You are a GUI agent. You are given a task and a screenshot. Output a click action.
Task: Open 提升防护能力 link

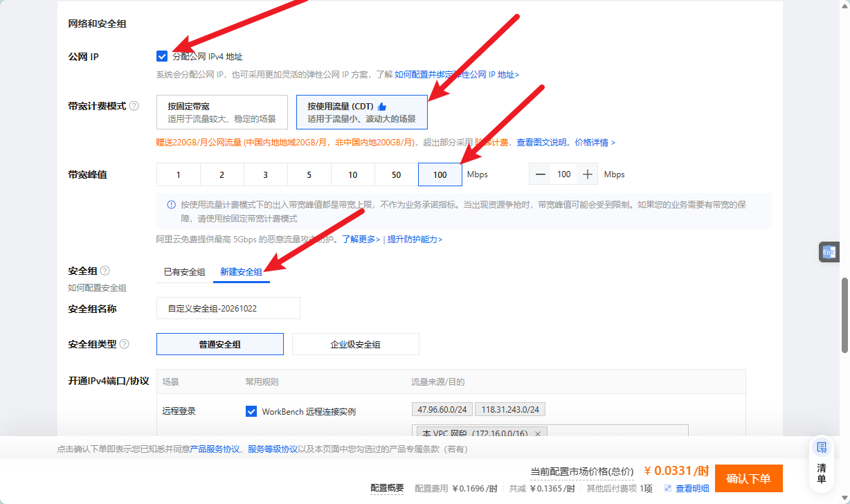coord(415,239)
